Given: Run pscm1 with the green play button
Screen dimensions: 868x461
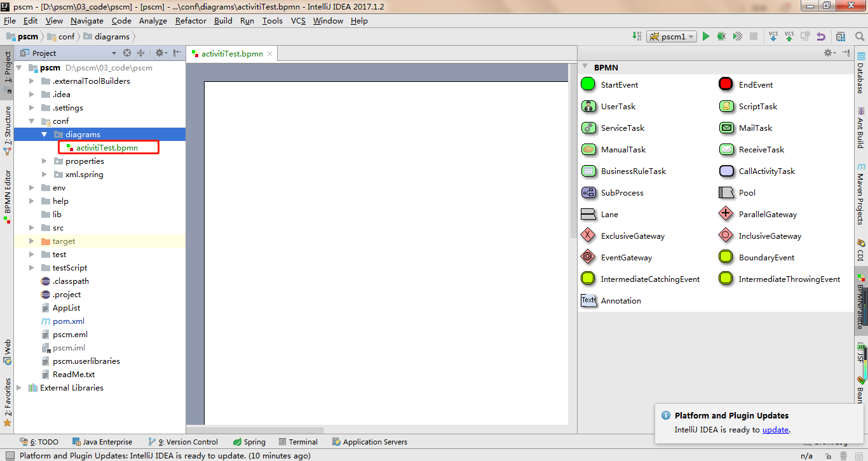Looking at the screenshot, I should click(x=706, y=37).
